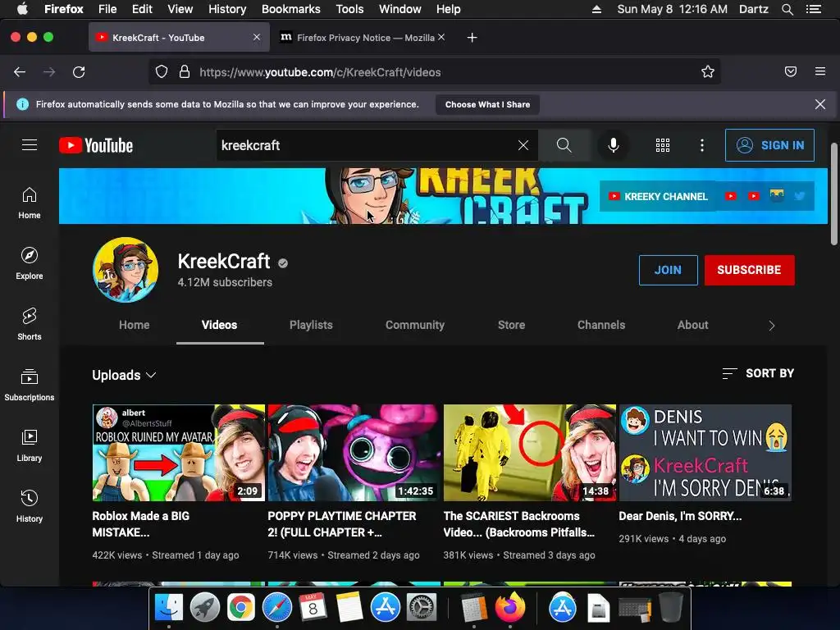The height and width of the screenshot is (630, 840).
Task: Open History in the sidebar
Action: (x=30, y=506)
